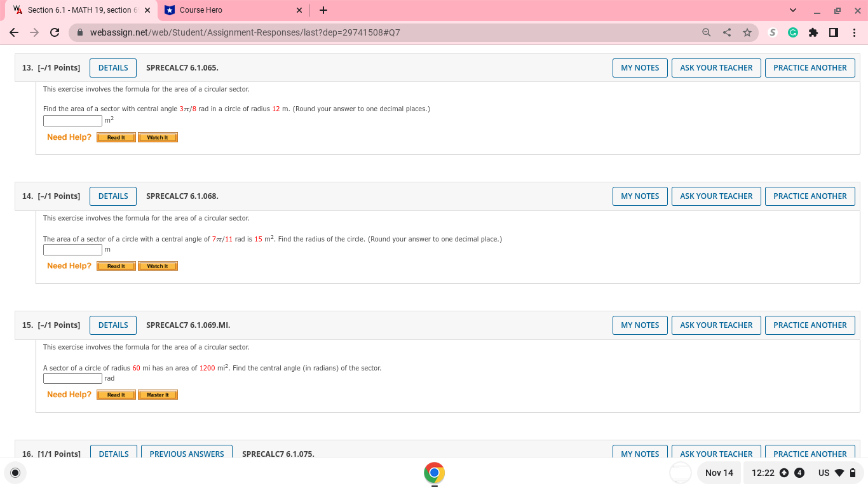Focus the radius answer box in m

coord(72,250)
